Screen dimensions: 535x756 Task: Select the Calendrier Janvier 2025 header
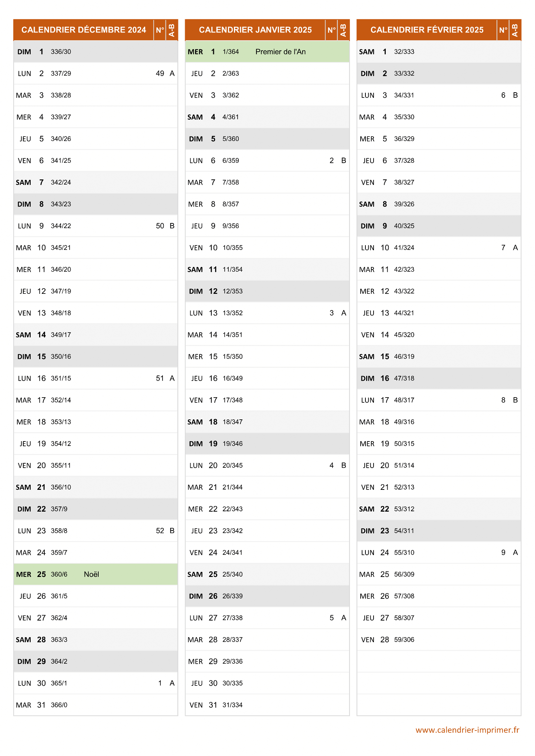pyautogui.click(x=255, y=30)
